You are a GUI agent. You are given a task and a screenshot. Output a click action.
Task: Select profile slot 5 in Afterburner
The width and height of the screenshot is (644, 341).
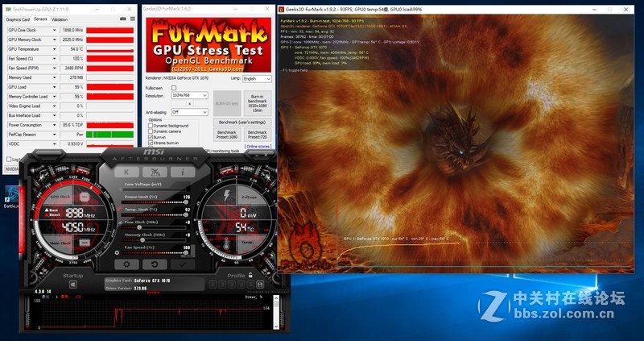click(x=250, y=285)
